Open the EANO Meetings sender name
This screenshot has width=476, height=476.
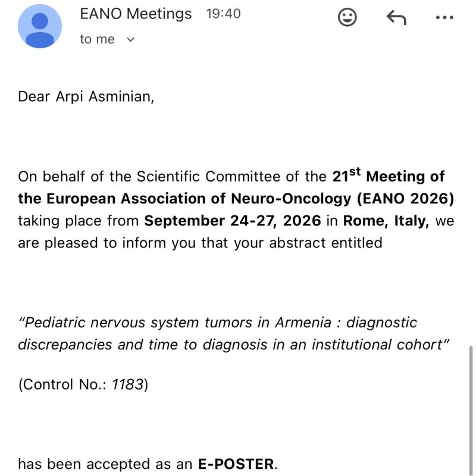(x=136, y=14)
